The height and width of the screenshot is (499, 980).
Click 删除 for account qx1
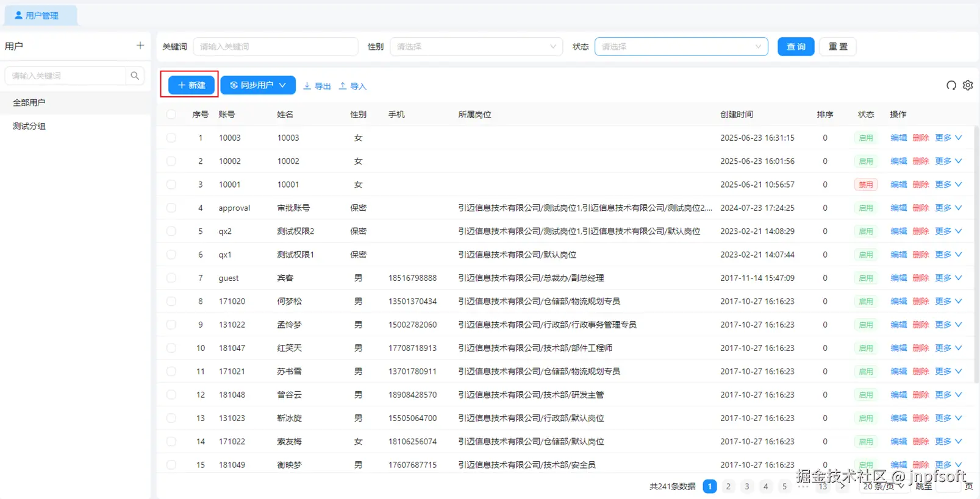(921, 255)
